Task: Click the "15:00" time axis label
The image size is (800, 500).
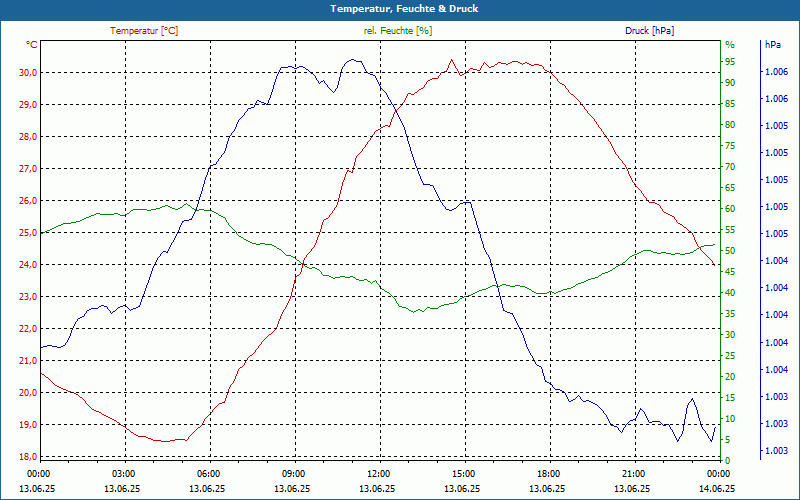Action: pyautogui.click(x=462, y=474)
